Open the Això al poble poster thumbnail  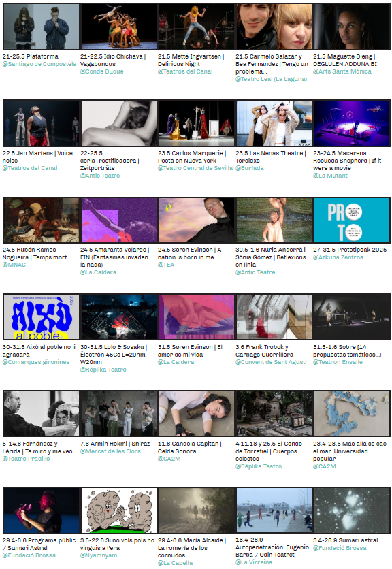41,317
